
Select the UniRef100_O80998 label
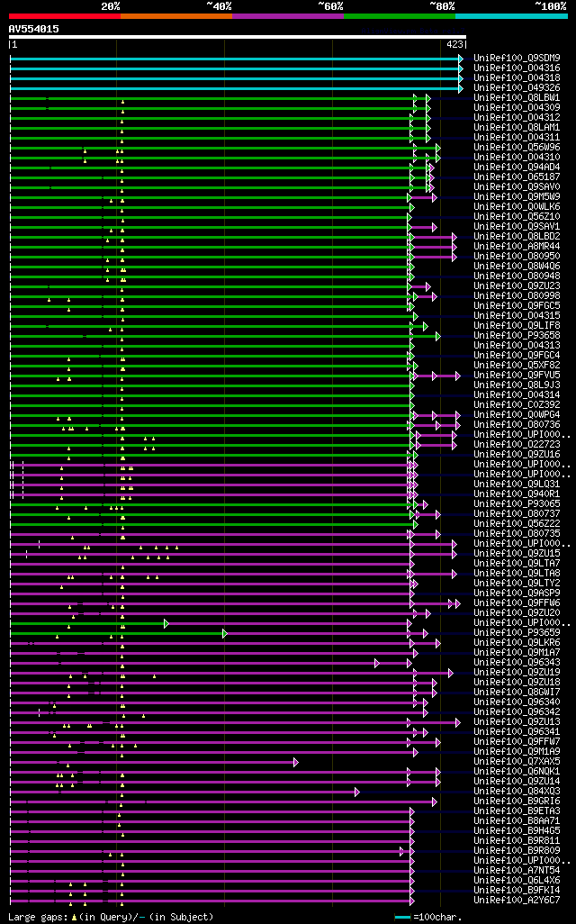(x=517, y=295)
